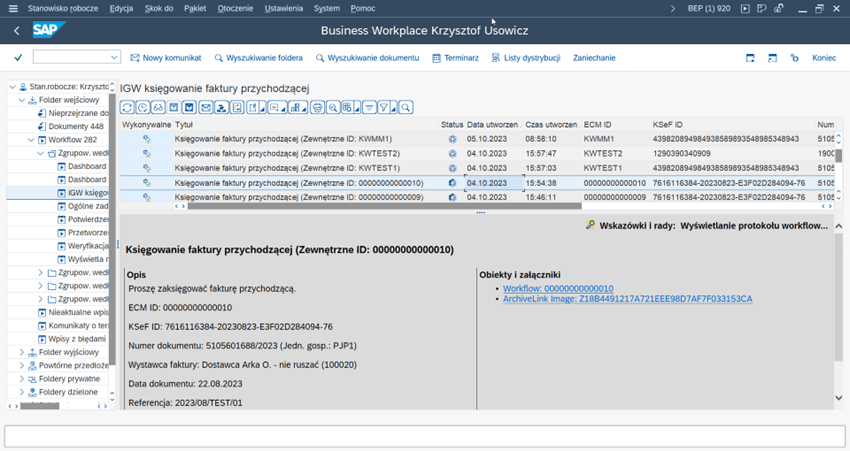The width and height of the screenshot is (850, 451).
Task: Click the Execute (clock) icon in worklist toolbar
Action: coord(143,107)
